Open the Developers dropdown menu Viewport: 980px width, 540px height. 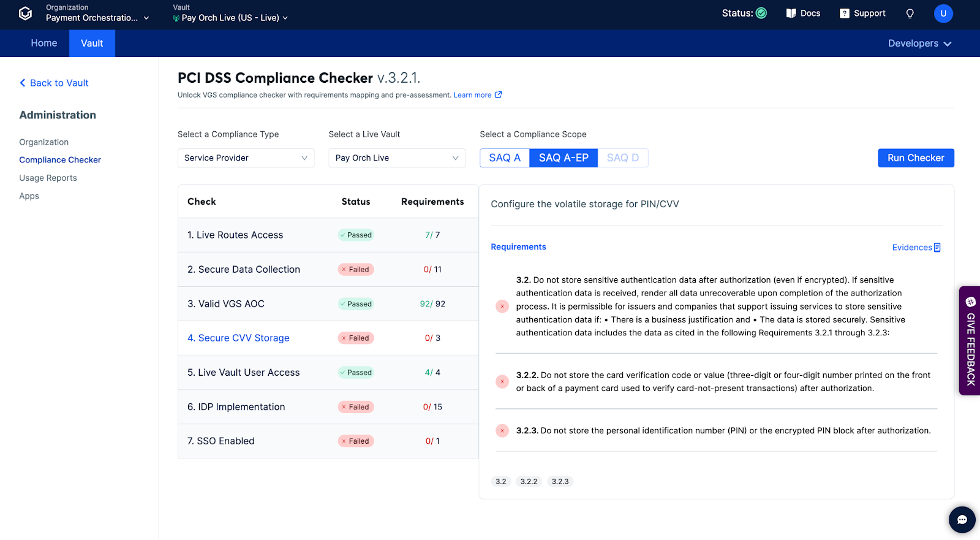point(920,44)
